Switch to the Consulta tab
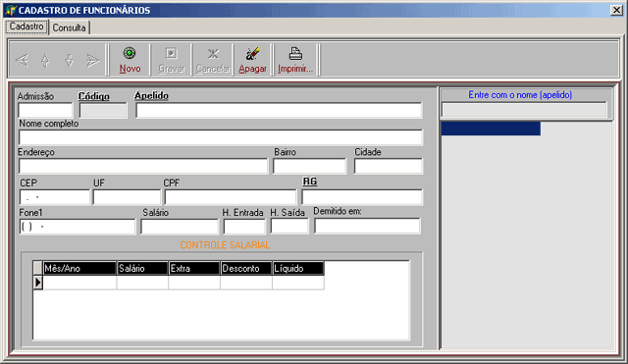Viewport: 628px width, 364px height. [70, 27]
